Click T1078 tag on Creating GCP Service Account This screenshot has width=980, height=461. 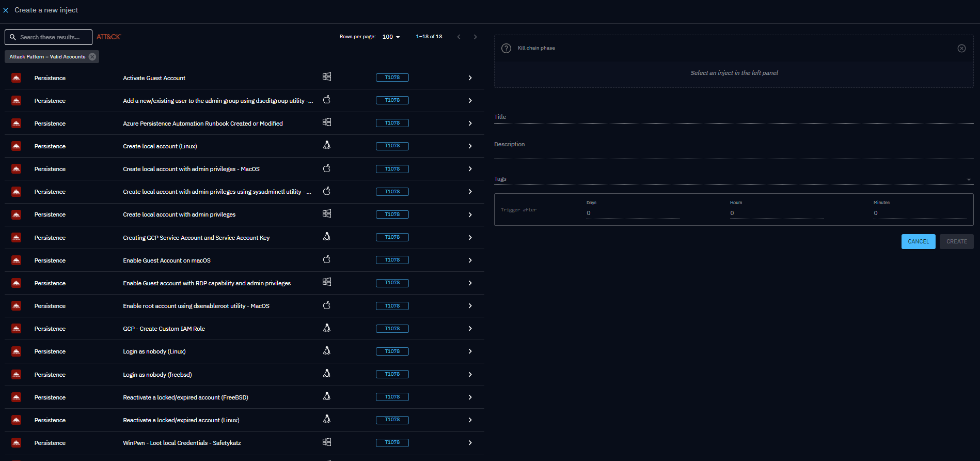click(x=392, y=237)
